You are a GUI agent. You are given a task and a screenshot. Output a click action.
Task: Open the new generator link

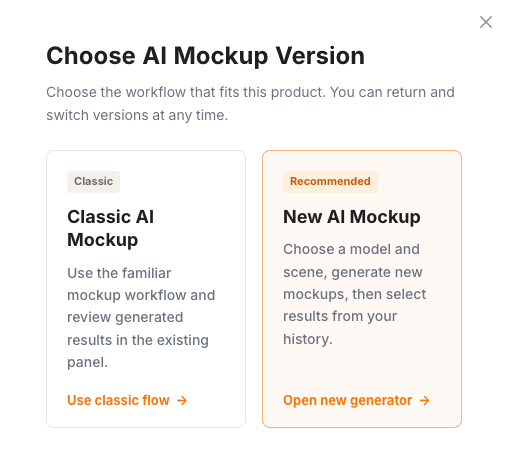[x=356, y=400]
